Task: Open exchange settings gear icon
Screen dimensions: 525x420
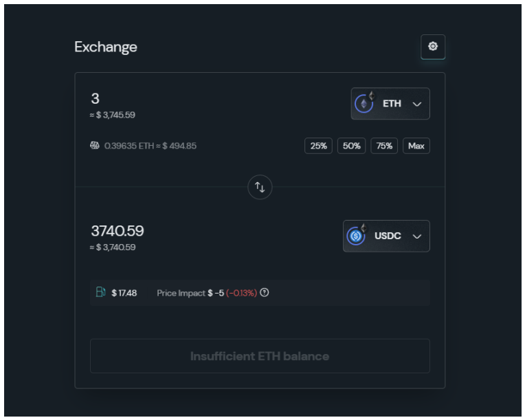Action: 433,47
